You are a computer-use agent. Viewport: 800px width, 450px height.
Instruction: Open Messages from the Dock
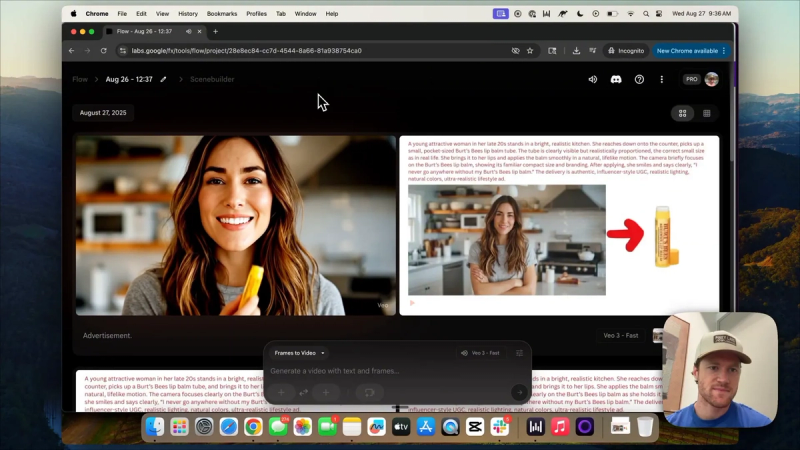point(278,427)
